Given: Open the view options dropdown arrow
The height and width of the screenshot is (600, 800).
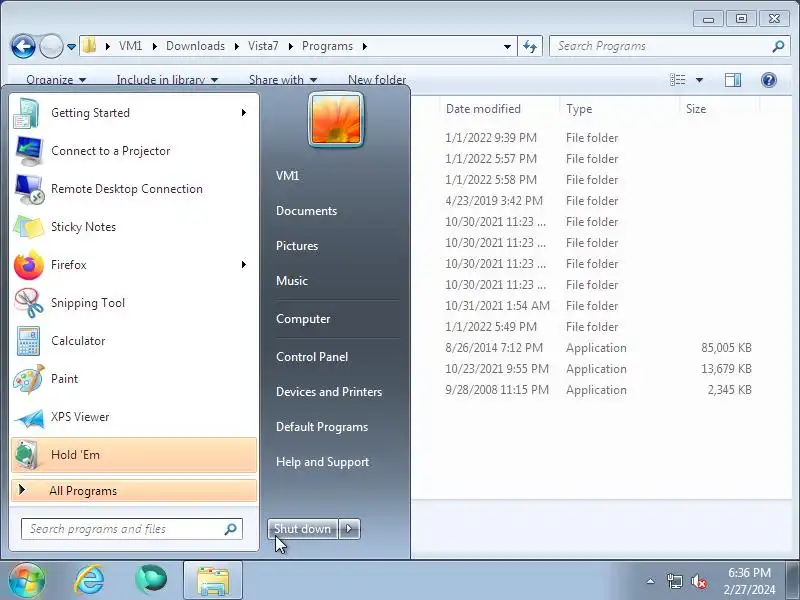Looking at the screenshot, I should pos(699,80).
